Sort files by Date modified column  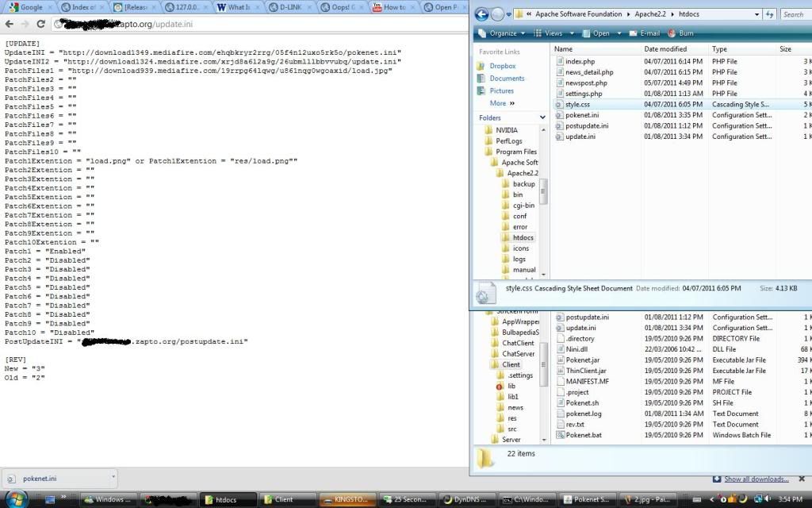coord(665,49)
